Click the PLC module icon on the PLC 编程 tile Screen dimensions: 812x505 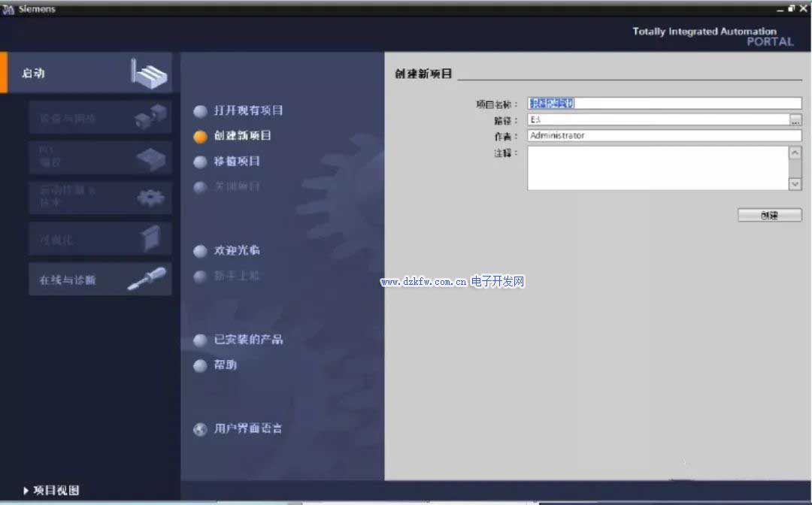point(151,159)
